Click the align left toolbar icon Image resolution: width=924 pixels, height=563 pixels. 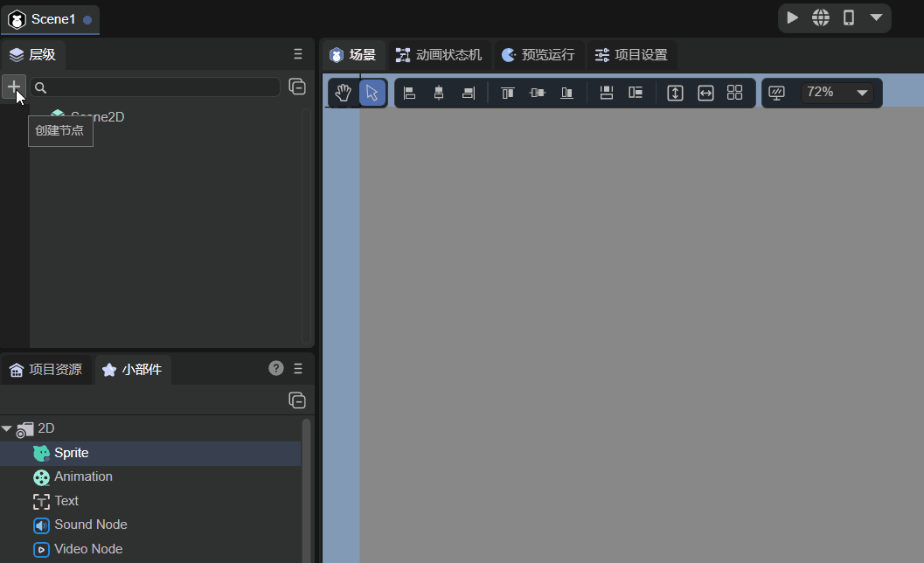pyautogui.click(x=409, y=93)
